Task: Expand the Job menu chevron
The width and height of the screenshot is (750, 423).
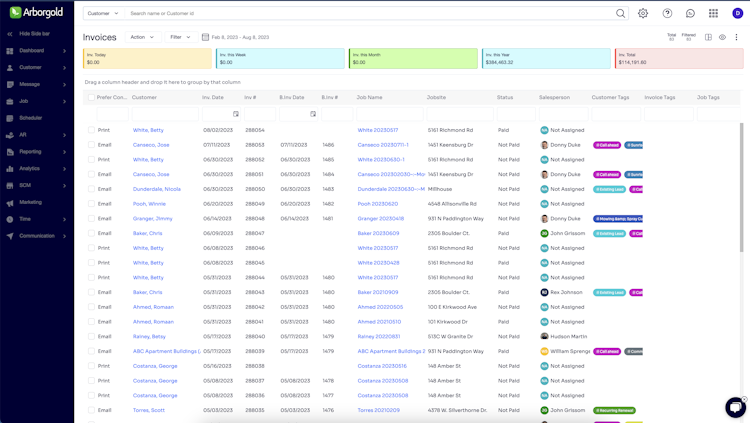Action: (x=64, y=101)
